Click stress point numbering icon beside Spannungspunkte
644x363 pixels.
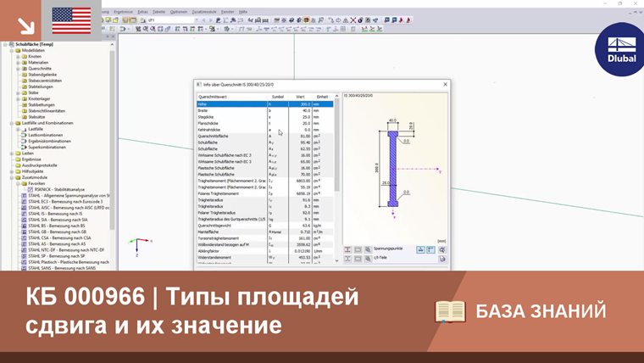[x=358, y=249]
